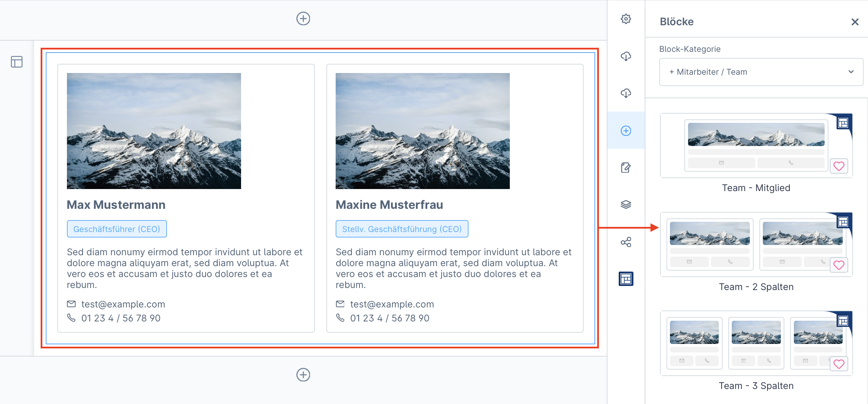This screenshot has height=404, width=868.
Task: Toggle favorite heart for Team - 3 Spalten
Action: click(x=839, y=364)
